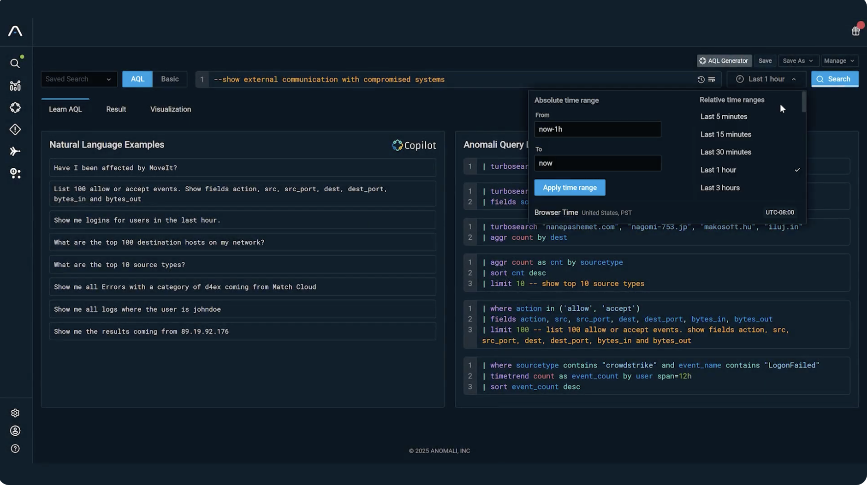Open the Saved Search dropdown
The width and height of the screenshot is (868, 486).
point(79,79)
